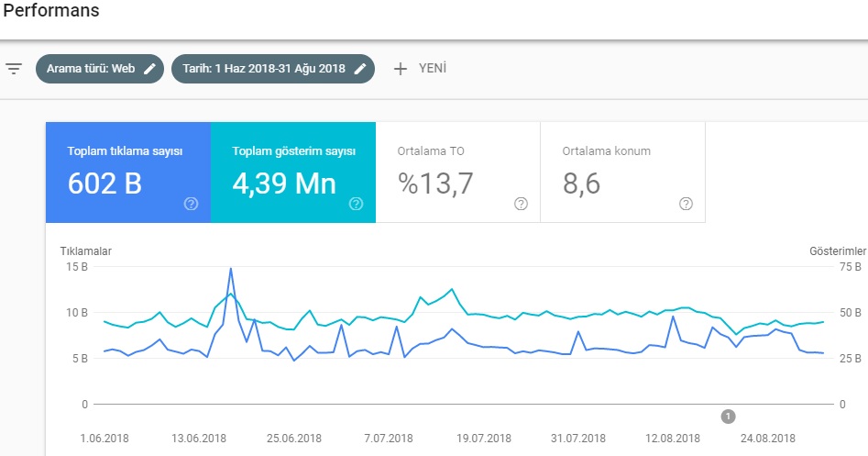The width and height of the screenshot is (868, 456).
Task: Open the 'Tarih: 1 Haz 2018-31 Ağu 2018' text
Action: [x=264, y=69]
